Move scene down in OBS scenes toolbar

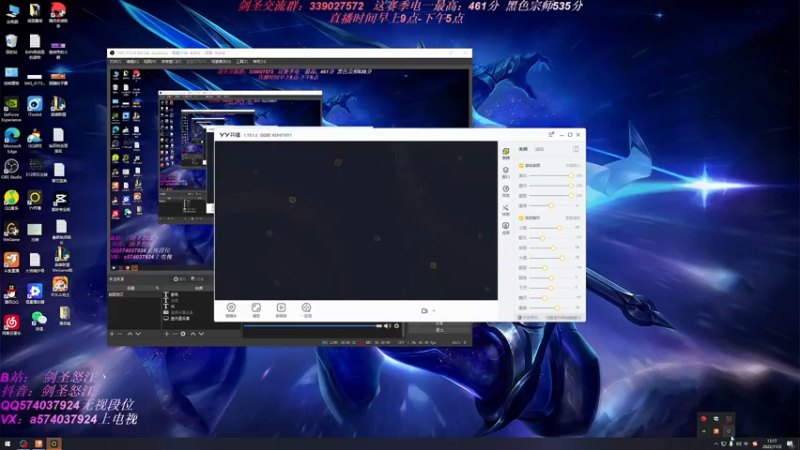click(x=138, y=334)
